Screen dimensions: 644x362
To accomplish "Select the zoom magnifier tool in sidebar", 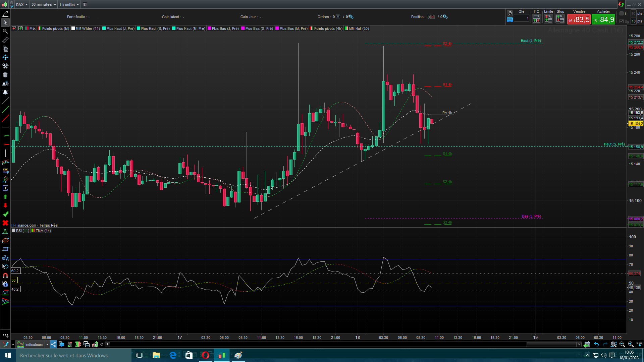I will [x=5, y=31].
